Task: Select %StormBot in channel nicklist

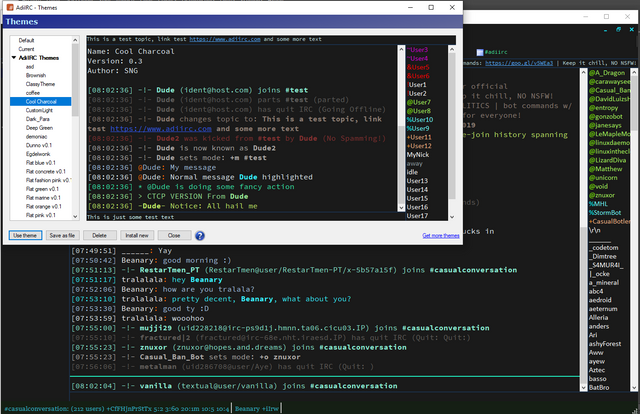Action: [x=605, y=213]
